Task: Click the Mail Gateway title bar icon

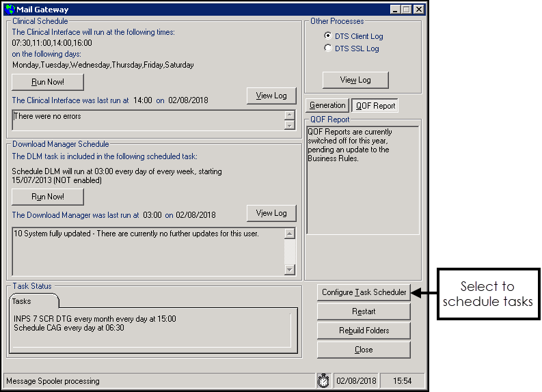Action: [x=10, y=10]
